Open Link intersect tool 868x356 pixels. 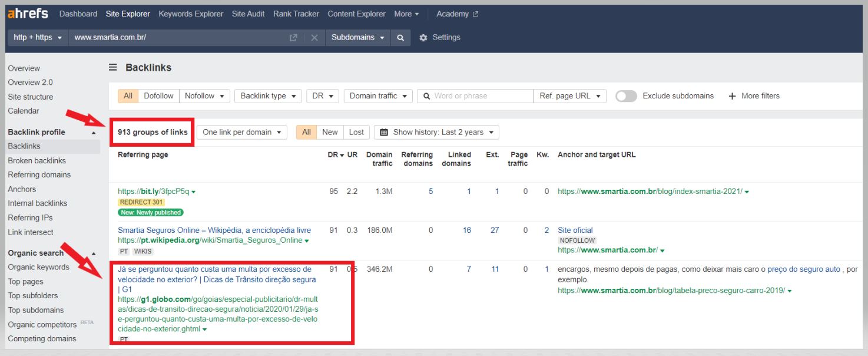coord(31,232)
